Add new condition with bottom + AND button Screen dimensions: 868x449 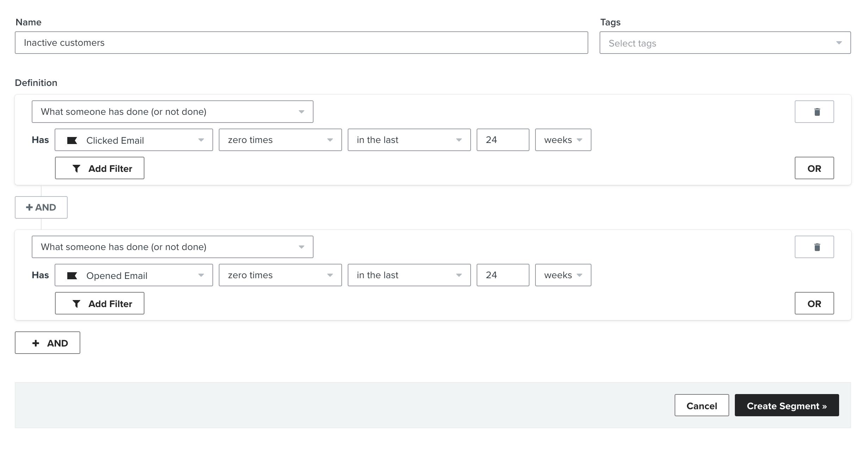point(47,343)
